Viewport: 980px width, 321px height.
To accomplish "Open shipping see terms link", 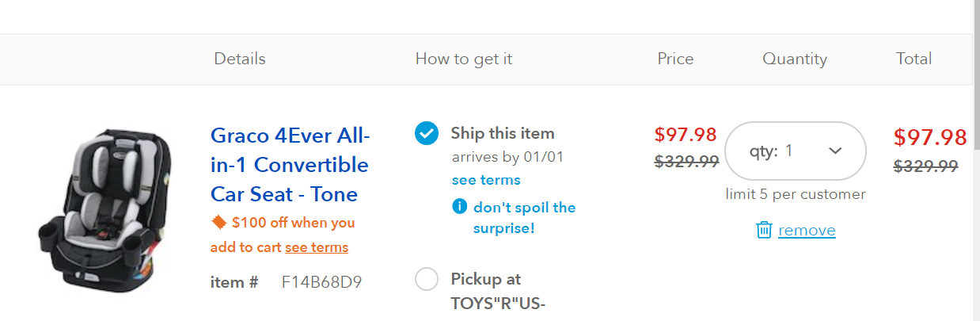I will pos(486,180).
